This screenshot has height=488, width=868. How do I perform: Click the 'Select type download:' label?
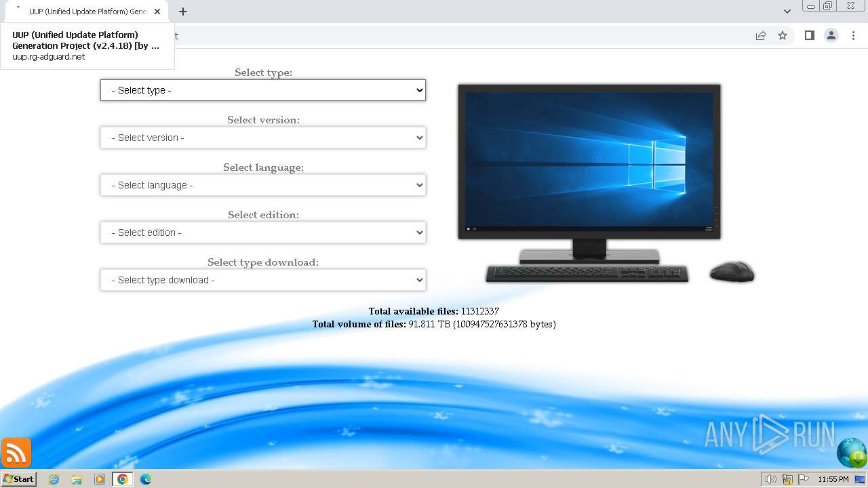[263, 262]
